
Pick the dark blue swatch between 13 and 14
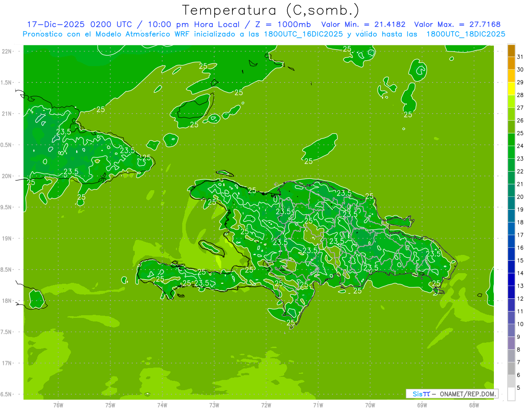click(511, 279)
